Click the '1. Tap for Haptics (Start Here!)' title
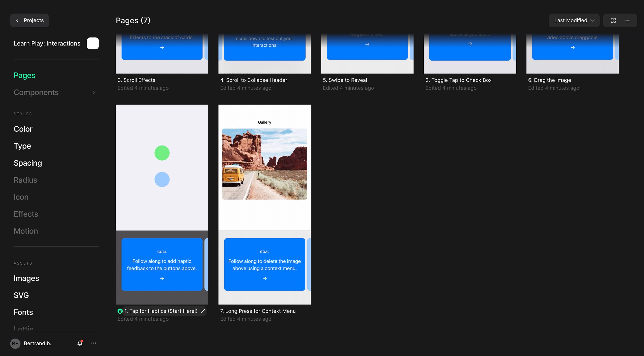The width and height of the screenshot is (644, 356). 161,311
